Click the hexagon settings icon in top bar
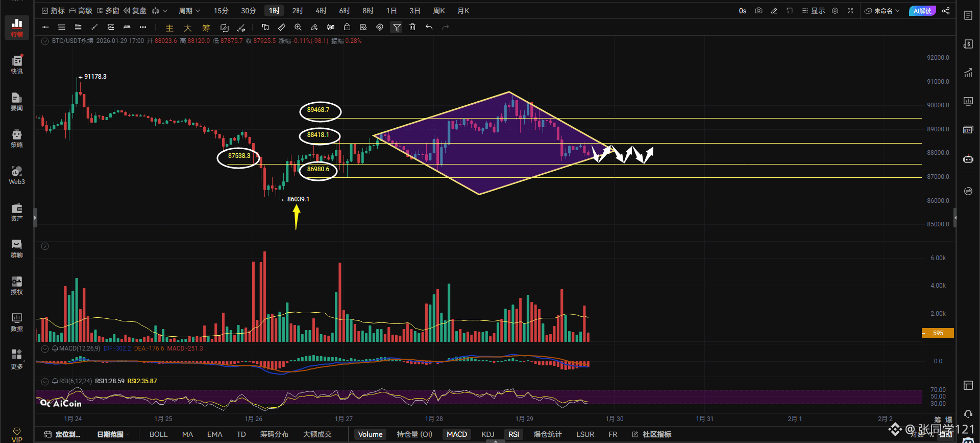The image size is (980, 443). point(835,11)
